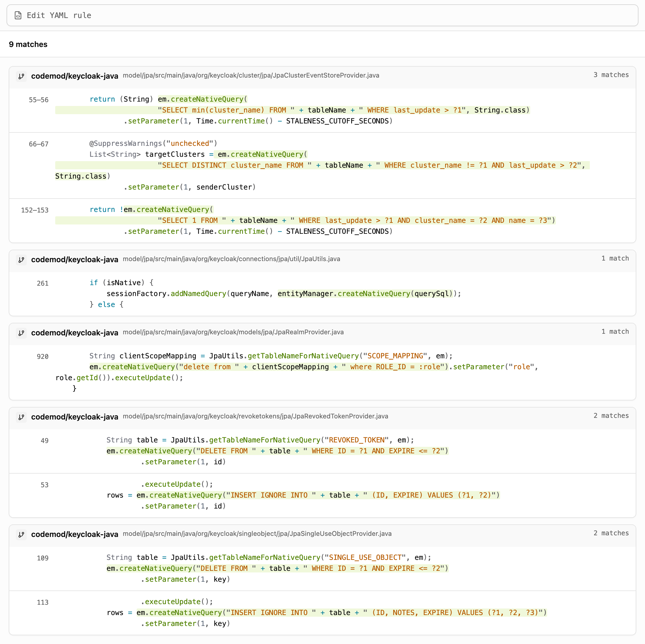Click the "SELECT min(cluster_name) FROM" highlighted match
This screenshot has width=645, height=644.
coord(292,110)
